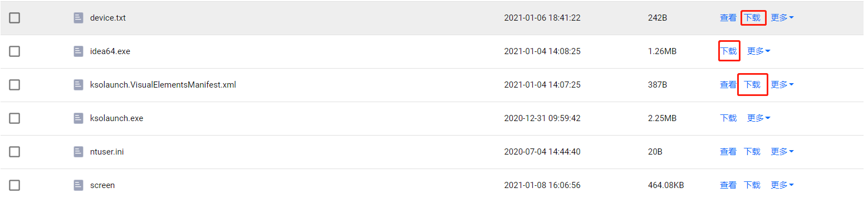Open 更多 menu for idea64.exe
The image size is (868, 202).
tap(759, 51)
